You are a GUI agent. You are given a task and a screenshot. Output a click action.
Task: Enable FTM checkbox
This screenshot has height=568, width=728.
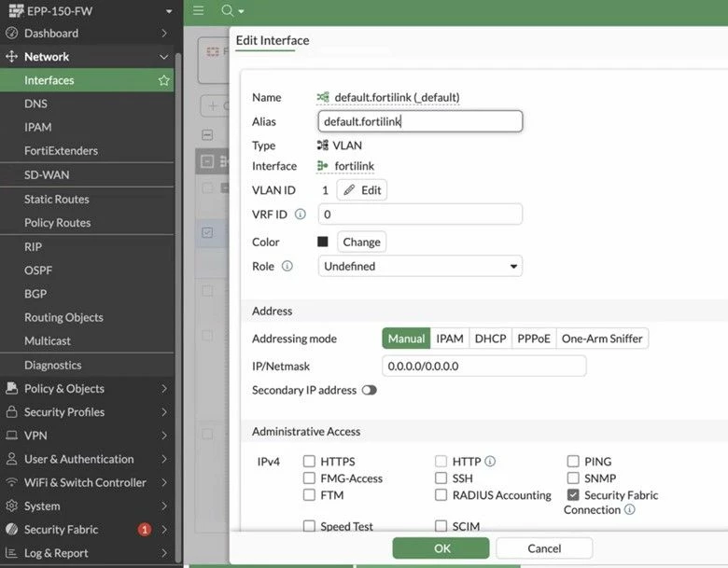click(309, 495)
